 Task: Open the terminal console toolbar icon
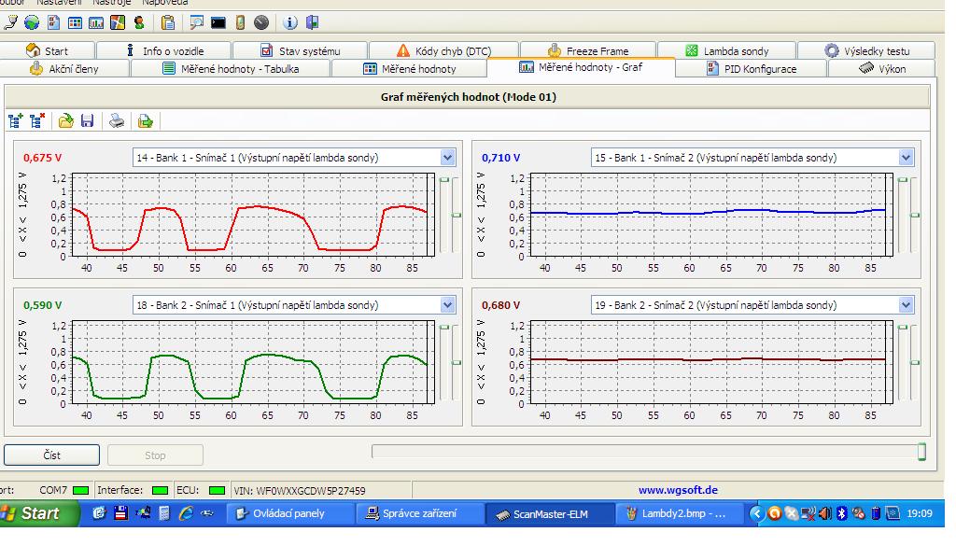pos(218,22)
